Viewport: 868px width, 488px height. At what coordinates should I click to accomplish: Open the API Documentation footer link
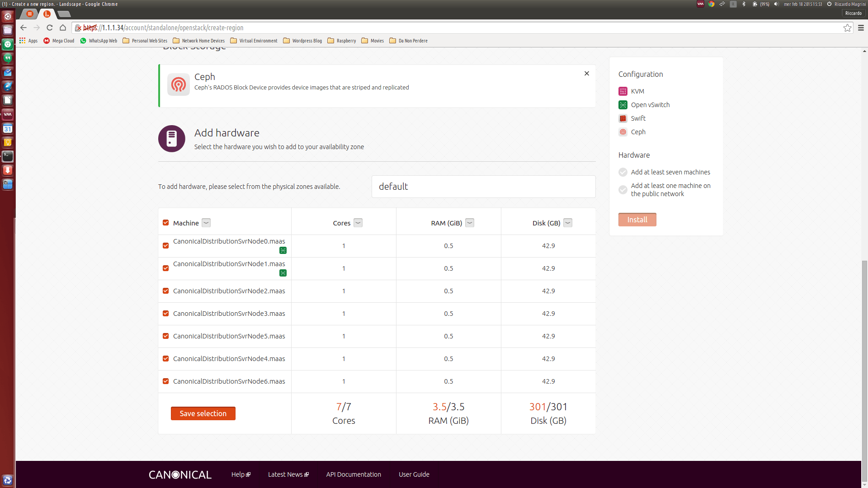[354, 474]
